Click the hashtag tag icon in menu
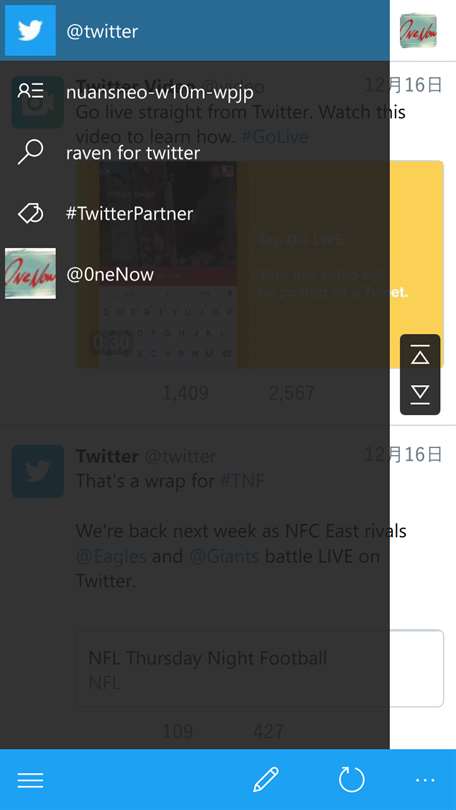Screen dimensions: 456x810 point(30,213)
